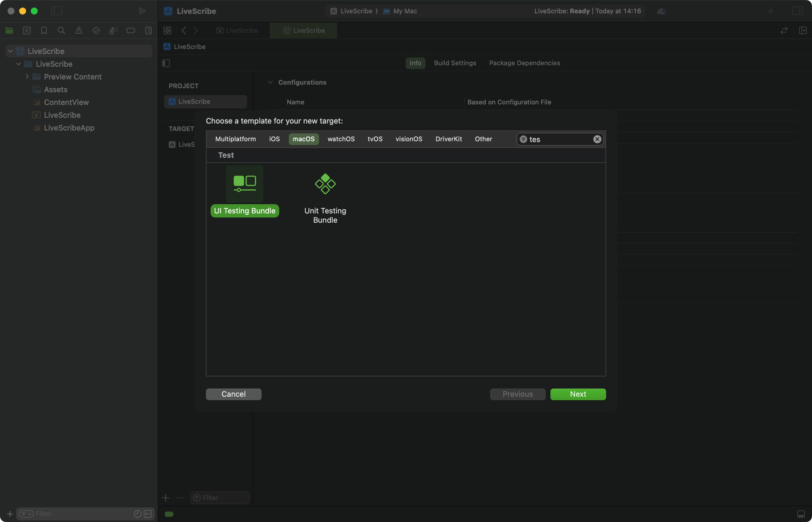Image resolution: width=812 pixels, height=522 pixels.
Task: Collapse the Configurations section
Action: click(x=270, y=82)
